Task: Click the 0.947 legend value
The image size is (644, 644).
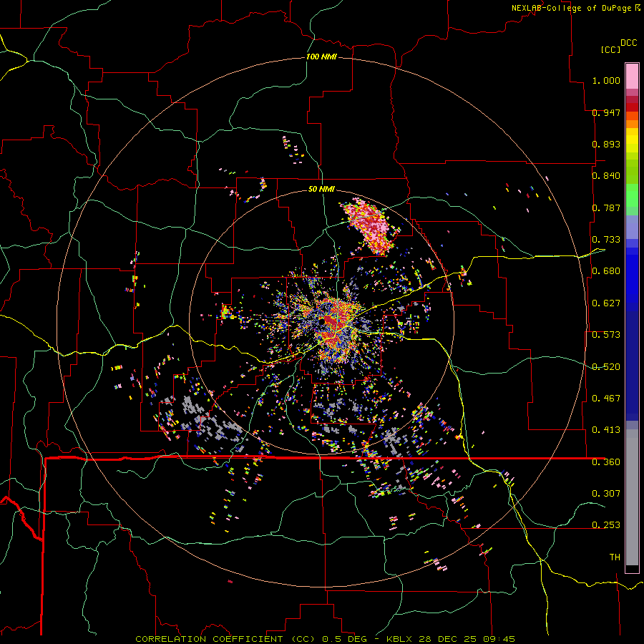Action: coord(606,112)
